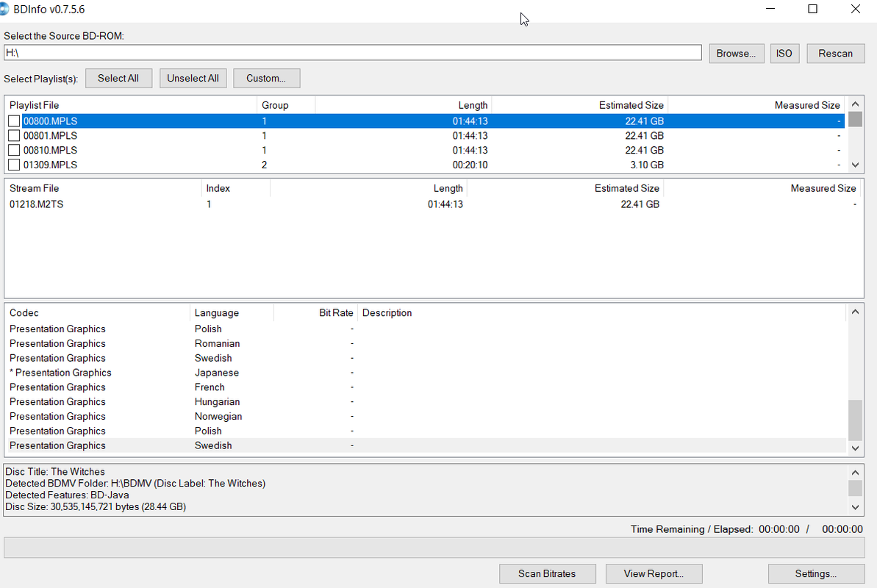Image resolution: width=877 pixels, height=588 pixels.
Task: Click Unselect All playlists button
Action: click(x=193, y=79)
